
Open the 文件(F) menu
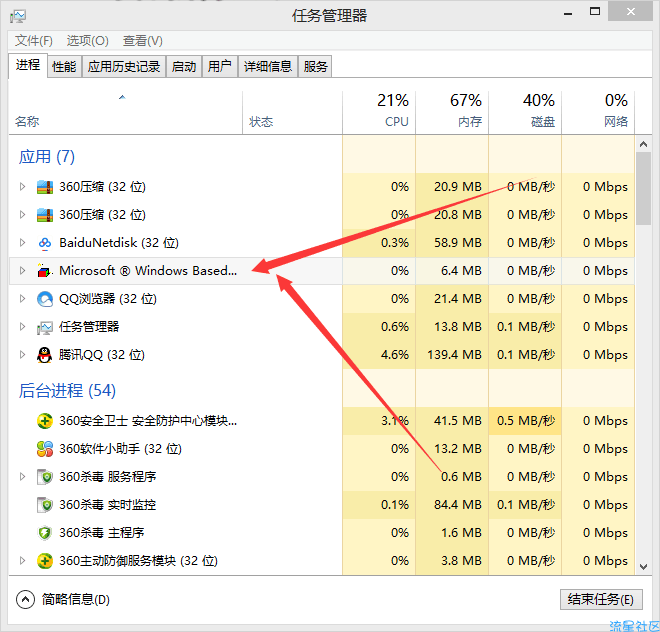pos(34,41)
